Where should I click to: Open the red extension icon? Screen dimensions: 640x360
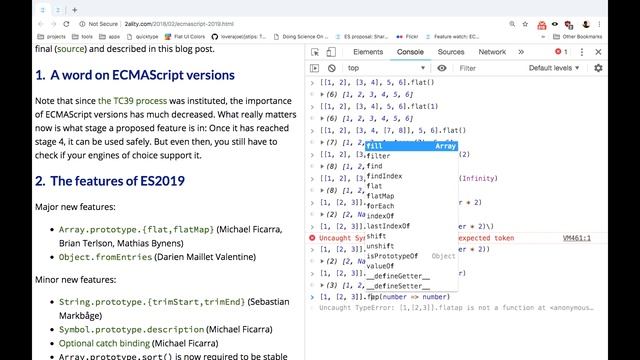point(542,25)
